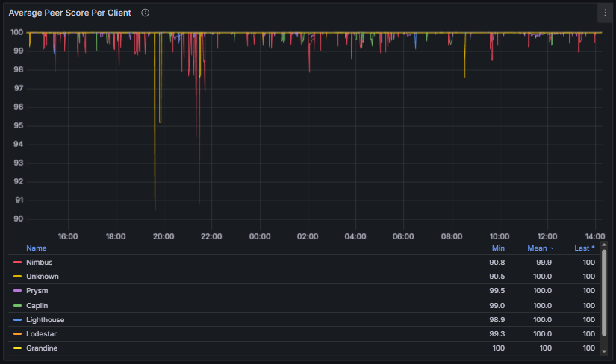This screenshot has height=364, width=616.
Task: Click the Average Peer Score Per Client title
Action: point(70,13)
